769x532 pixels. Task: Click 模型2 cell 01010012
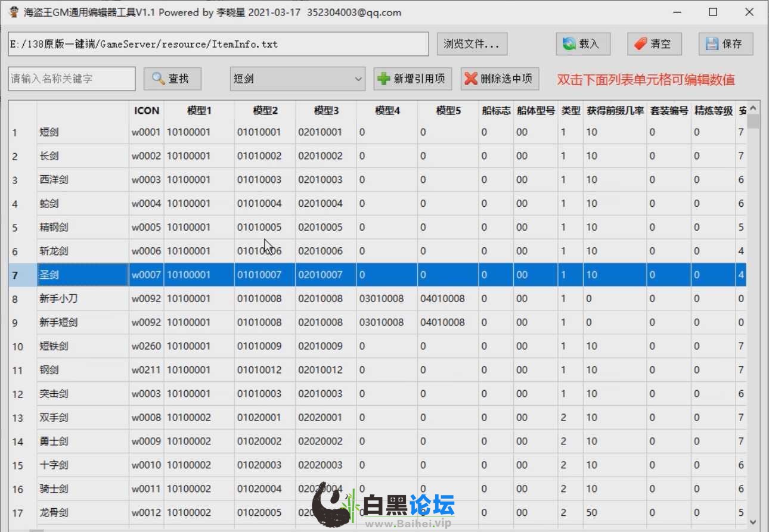point(265,370)
